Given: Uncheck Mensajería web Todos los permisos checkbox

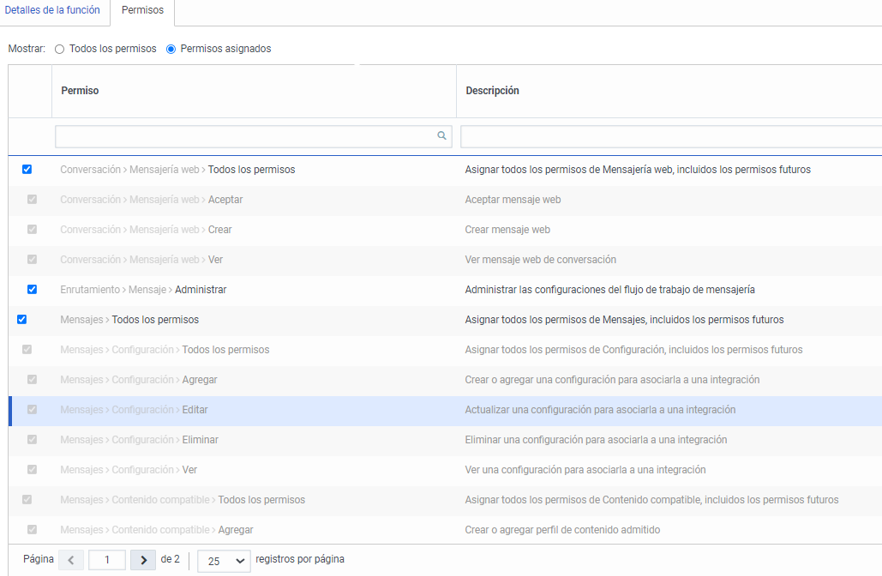Looking at the screenshot, I should 27,169.
